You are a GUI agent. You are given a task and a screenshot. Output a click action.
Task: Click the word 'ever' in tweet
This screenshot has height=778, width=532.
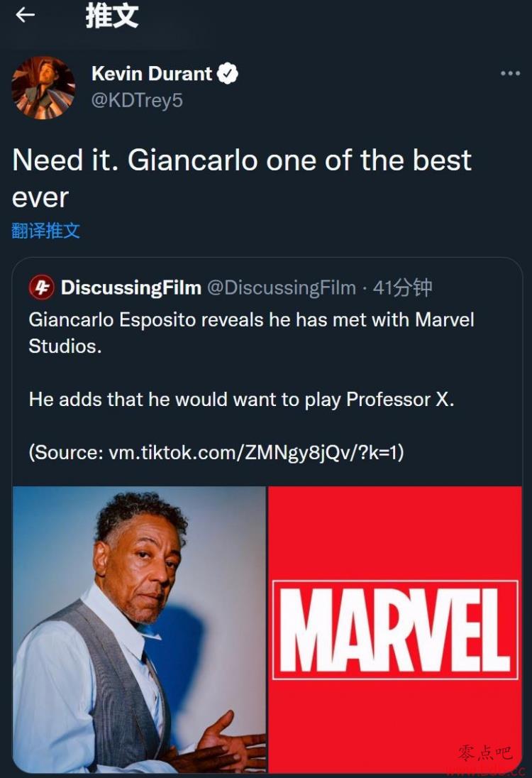point(40,198)
